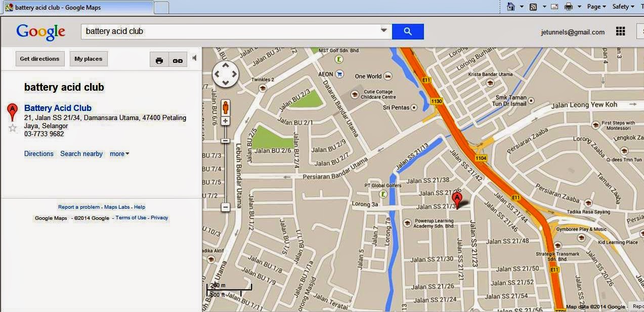The width and height of the screenshot is (644, 312).
Task: Click Sri Pentas map marker
Action: [414, 107]
